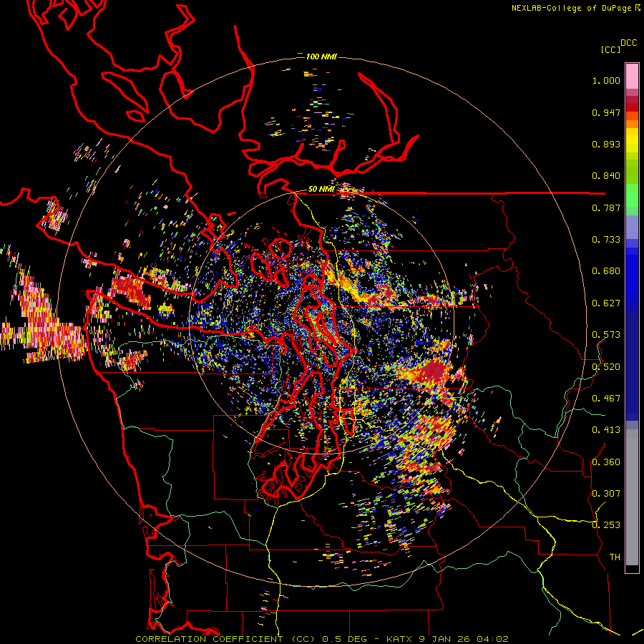Click the 0.733 legend value
Viewport: 644px width, 644px height.
[x=606, y=240]
